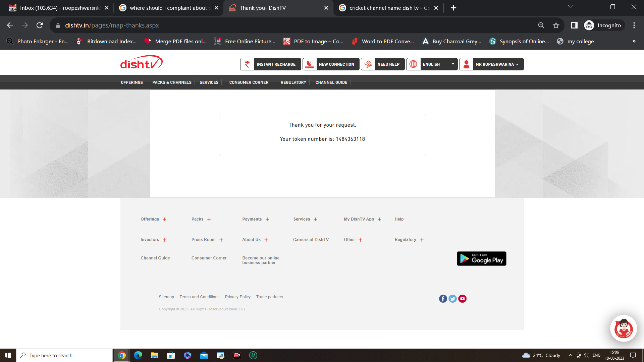
Task: Bookmark this page with star icon
Action: point(556,25)
